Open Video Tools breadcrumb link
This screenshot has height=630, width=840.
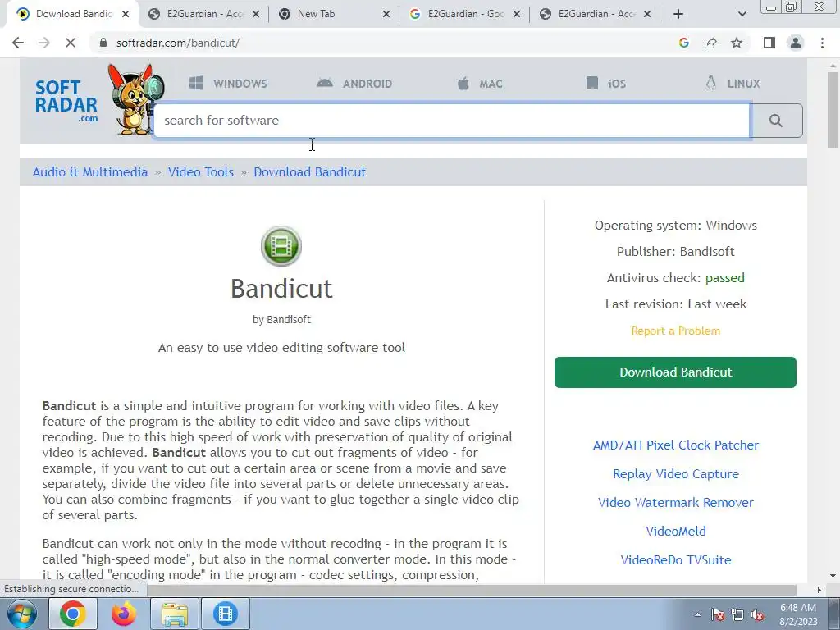click(x=201, y=172)
